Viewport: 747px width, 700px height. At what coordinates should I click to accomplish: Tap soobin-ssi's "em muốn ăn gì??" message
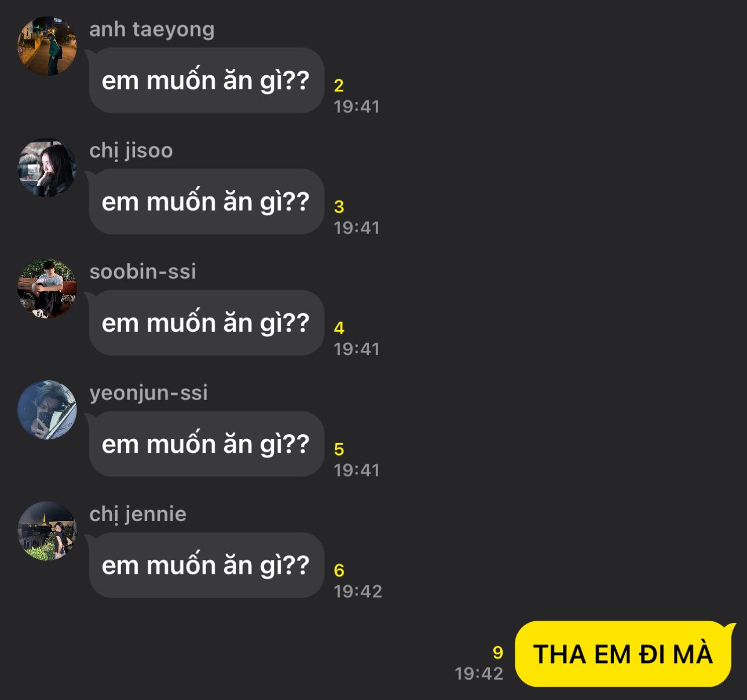206,322
